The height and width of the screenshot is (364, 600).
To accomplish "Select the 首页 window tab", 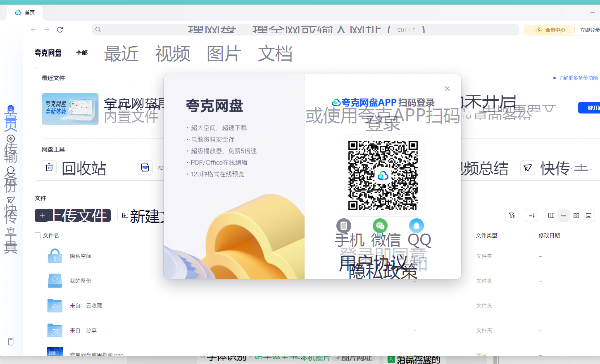I will tap(25, 12).
